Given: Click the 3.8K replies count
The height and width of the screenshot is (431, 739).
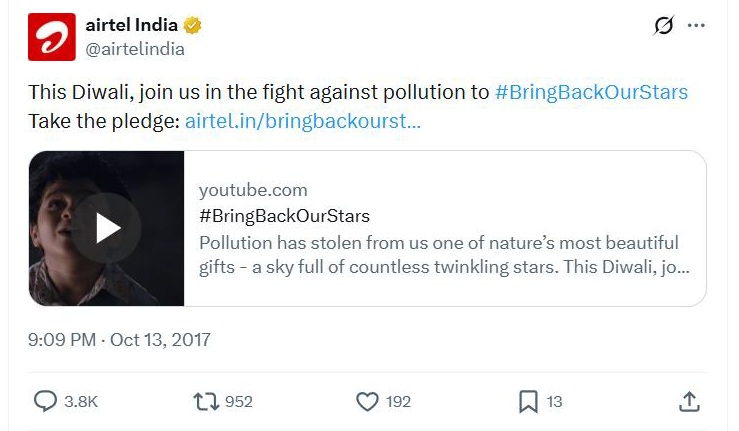Looking at the screenshot, I should click(81, 401).
